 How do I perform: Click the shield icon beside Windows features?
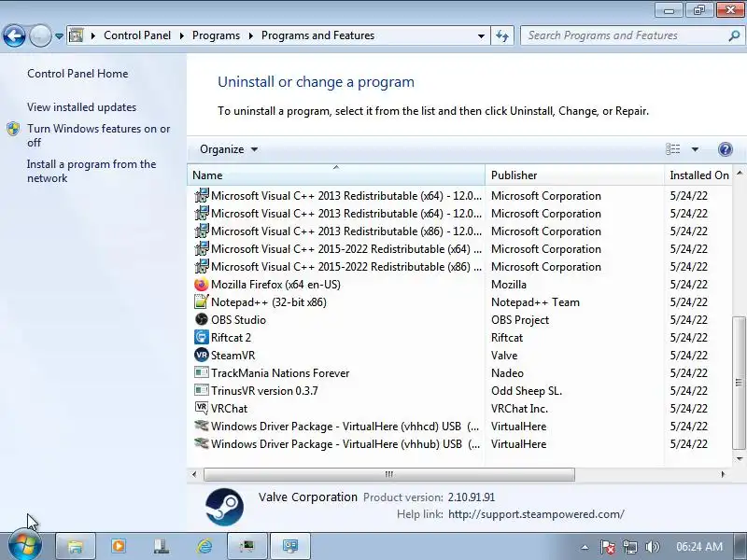(13, 129)
